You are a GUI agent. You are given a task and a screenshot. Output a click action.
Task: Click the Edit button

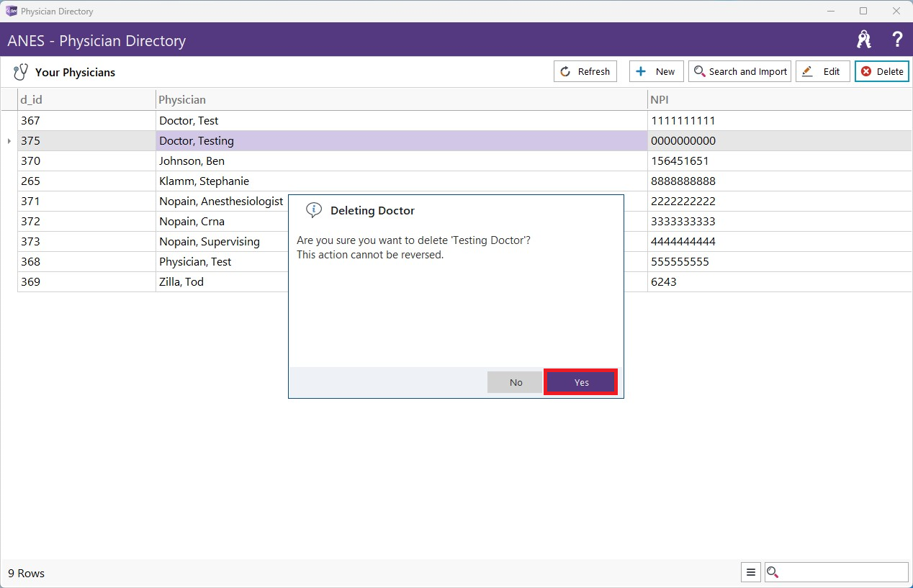pyautogui.click(x=822, y=71)
